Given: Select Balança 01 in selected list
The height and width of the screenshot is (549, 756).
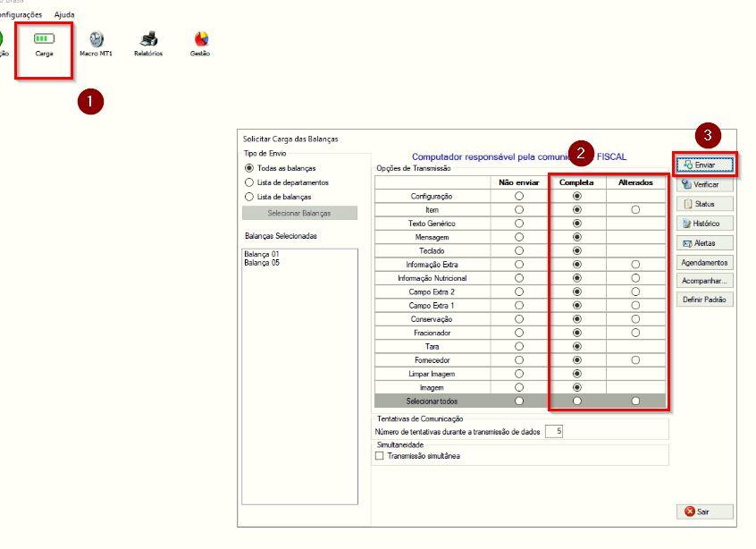Looking at the screenshot, I should (x=262, y=254).
